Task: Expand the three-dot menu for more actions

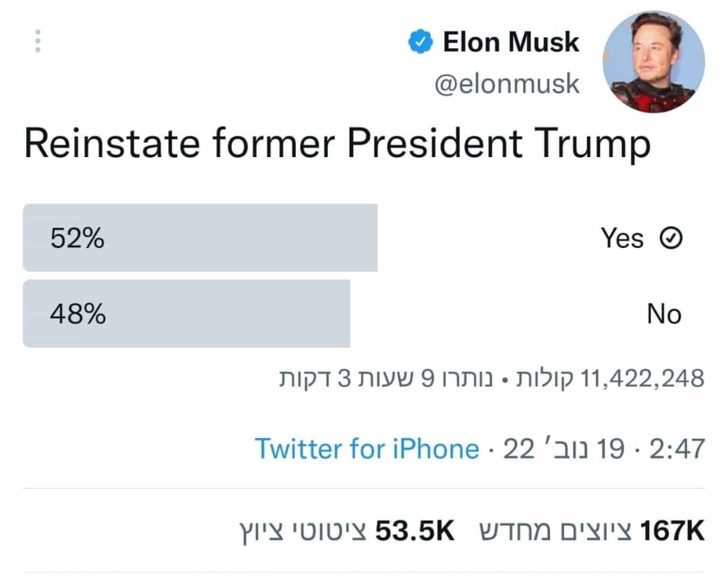Action: pos(38,40)
